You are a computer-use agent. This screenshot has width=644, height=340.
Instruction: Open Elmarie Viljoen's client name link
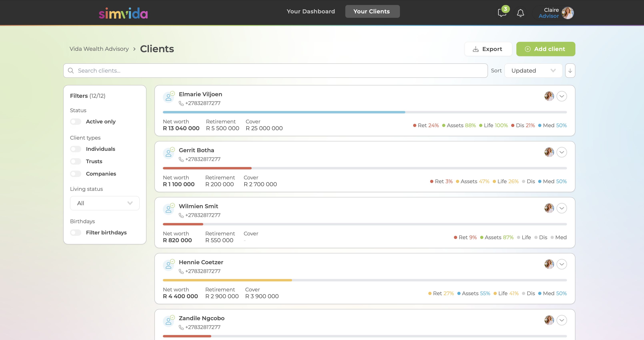click(x=200, y=94)
